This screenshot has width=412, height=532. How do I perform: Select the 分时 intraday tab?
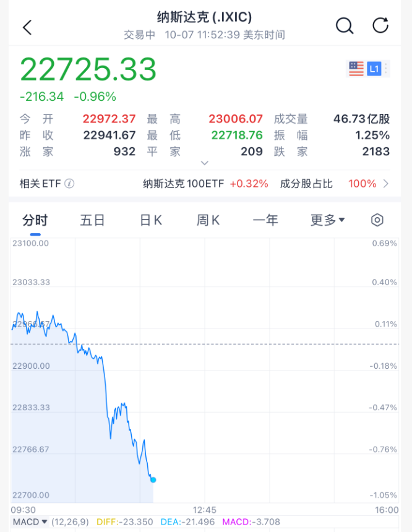(x=35, y=220)
